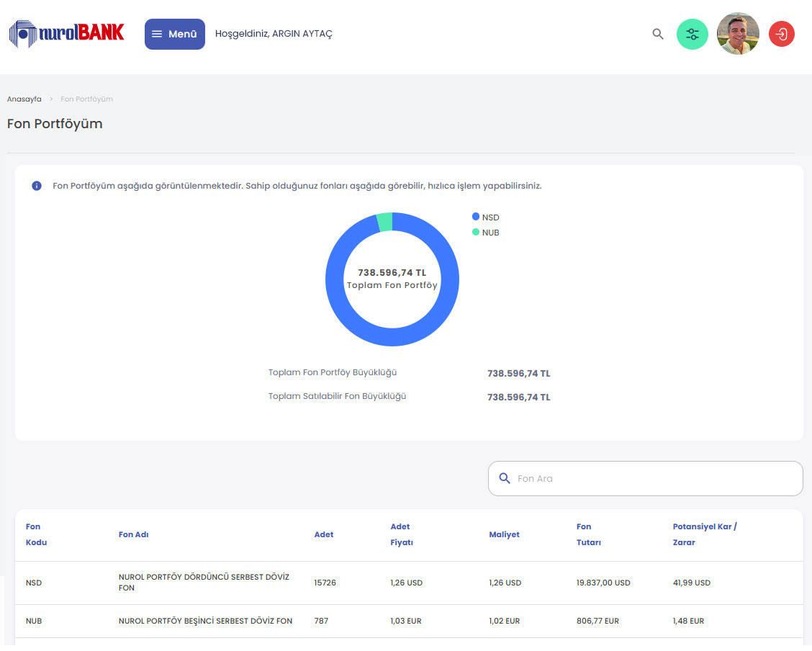Click the 15726 quantity cell
812x651 pixels.
pyautogui.click(x=325, y=583)
